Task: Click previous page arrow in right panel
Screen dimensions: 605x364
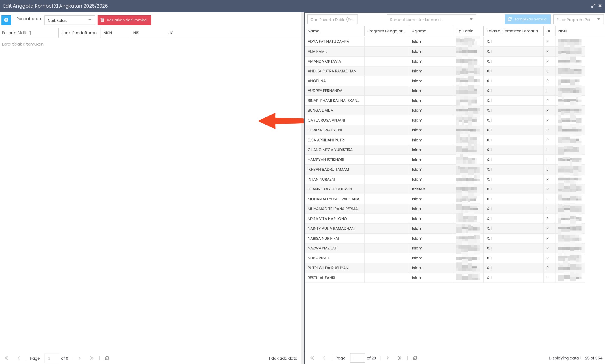Action: [x=324, y=358]
